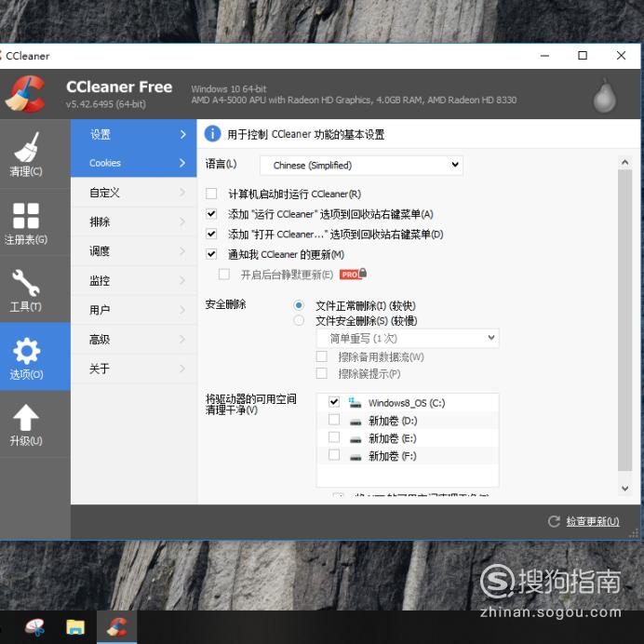
Task: Check 新加卷 (E:) drive checkbox
Action: [334, 437]
